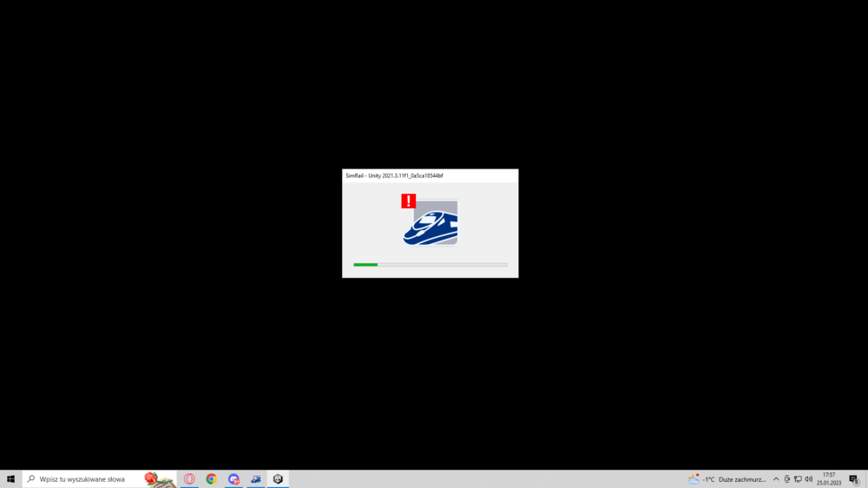Click the blue SimRail train logo
The image size is (868, 488).
[431, 225]
